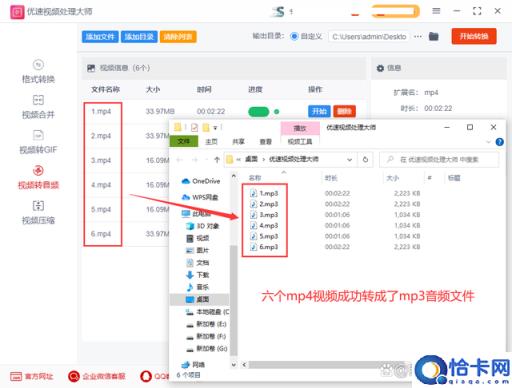This screenshot has height=388, width=512.
Task: Click the 企业微信客服 customer service link
Action: click(x=97, y=376)
